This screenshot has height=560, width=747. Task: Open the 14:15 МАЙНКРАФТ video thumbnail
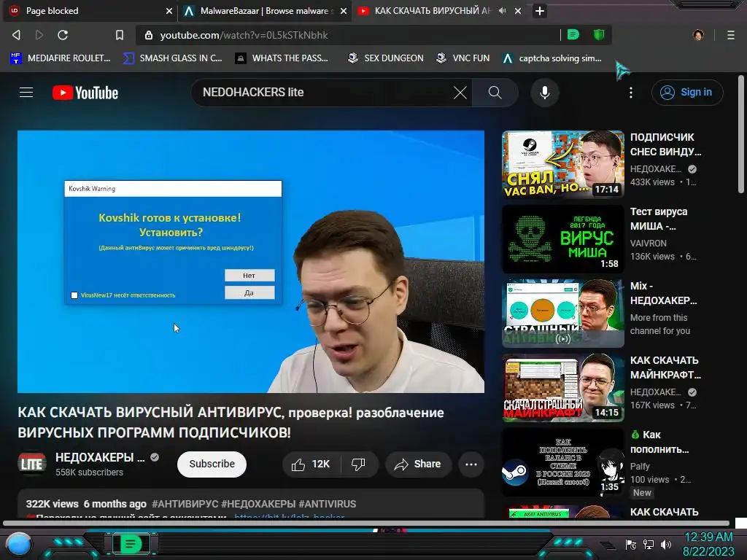tap(563, 388)
